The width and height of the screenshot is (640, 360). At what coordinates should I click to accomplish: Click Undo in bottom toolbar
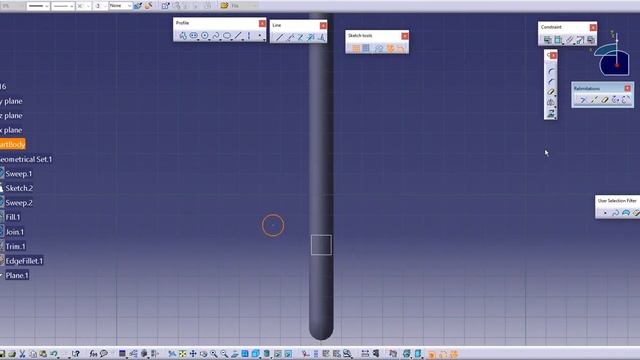tap(53, 354)
